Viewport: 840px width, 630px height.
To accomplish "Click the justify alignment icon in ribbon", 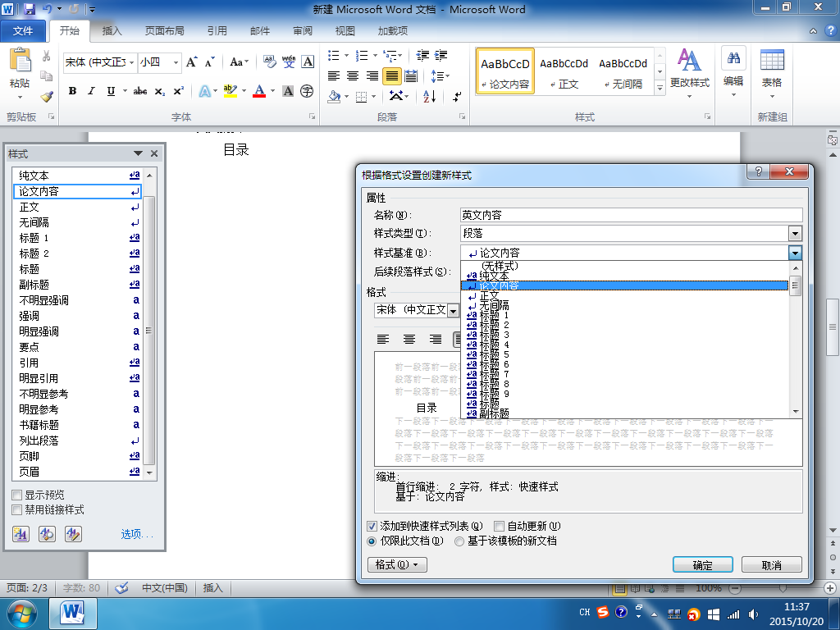I will pyautogui.click(x=392, y=76).
